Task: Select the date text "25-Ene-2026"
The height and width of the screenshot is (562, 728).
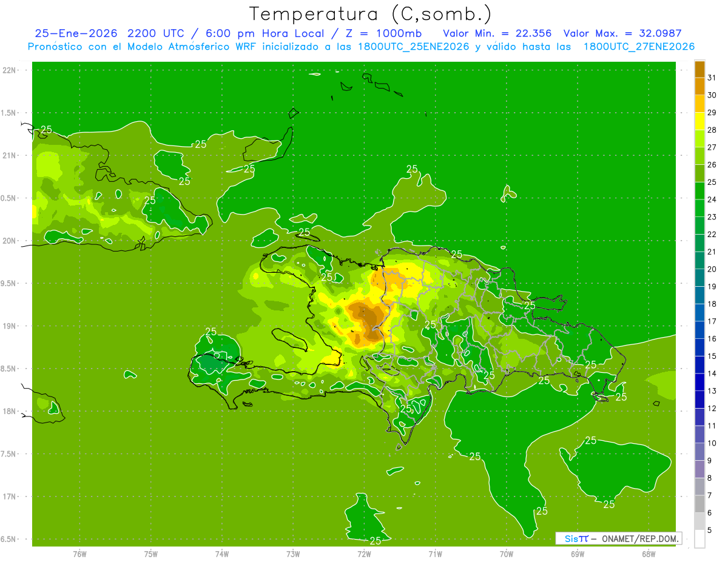Action: coord(76,33)
